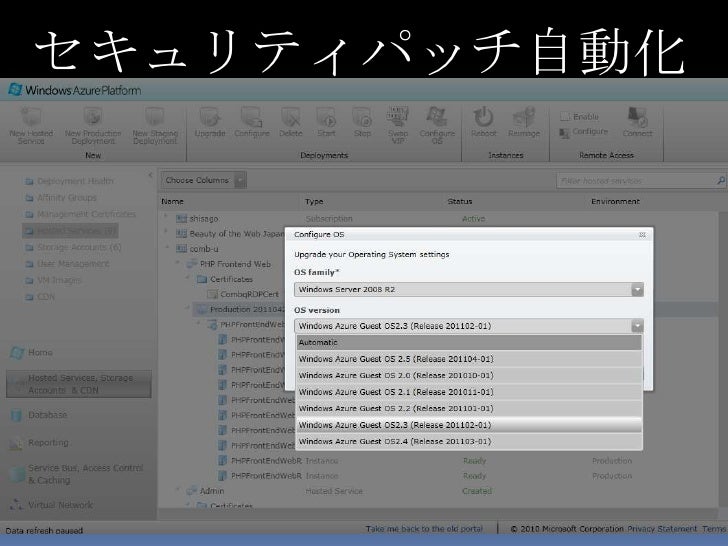This screenshot has height=546, width=728.
Task: Click the Reimage instance icon
Action: [524, 117]
